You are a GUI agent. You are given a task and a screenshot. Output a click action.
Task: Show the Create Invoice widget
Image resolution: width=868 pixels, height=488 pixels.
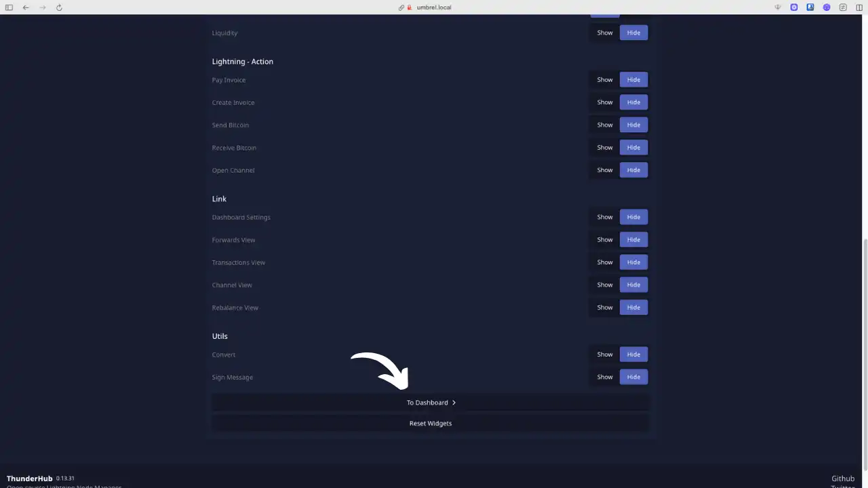605,102
